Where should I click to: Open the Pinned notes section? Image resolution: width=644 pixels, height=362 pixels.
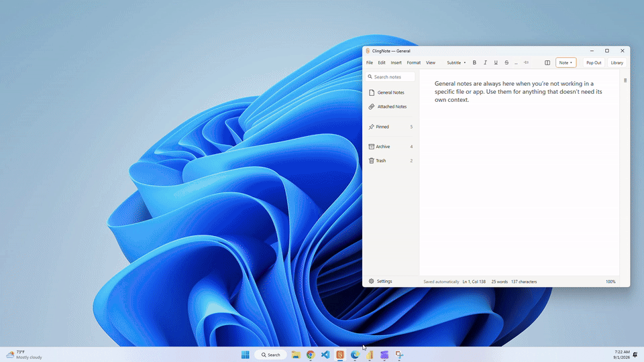390,127
